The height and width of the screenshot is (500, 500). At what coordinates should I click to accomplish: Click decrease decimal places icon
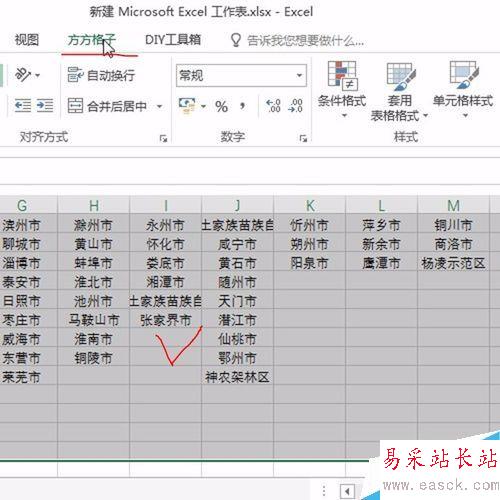click(x=296, y=106)
